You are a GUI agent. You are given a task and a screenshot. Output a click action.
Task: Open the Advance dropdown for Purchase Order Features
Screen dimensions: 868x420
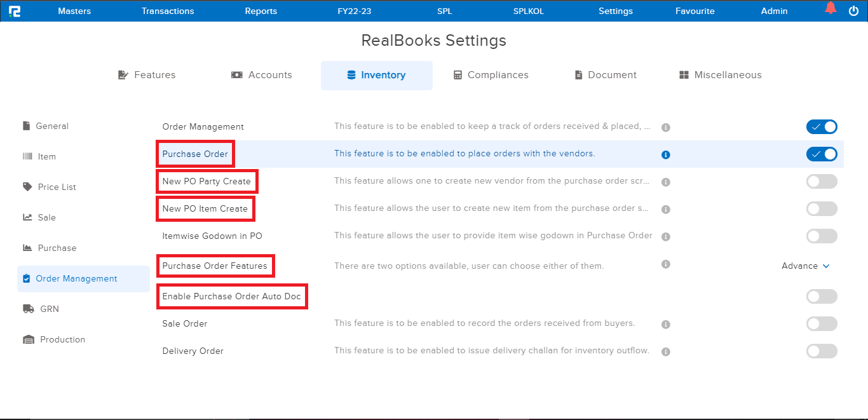coord(805,266)
